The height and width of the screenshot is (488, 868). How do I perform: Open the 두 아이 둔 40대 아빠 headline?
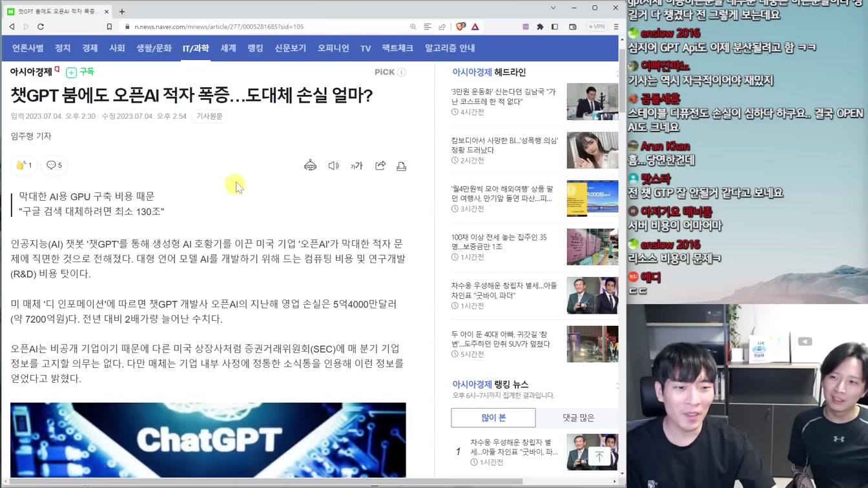tap(501, 339)
